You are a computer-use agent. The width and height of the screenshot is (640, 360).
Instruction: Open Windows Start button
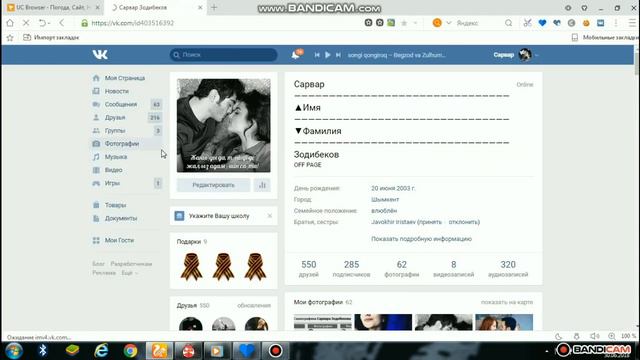tap(13, 351)
